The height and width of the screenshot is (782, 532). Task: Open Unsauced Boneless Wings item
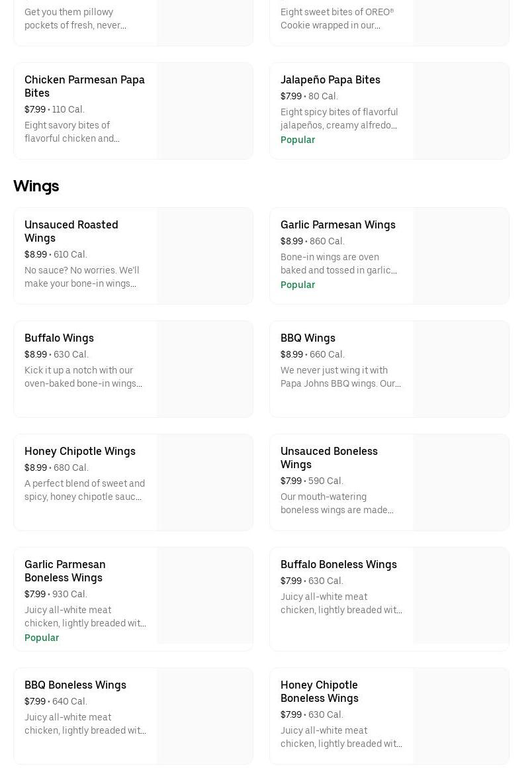(329, 458)
